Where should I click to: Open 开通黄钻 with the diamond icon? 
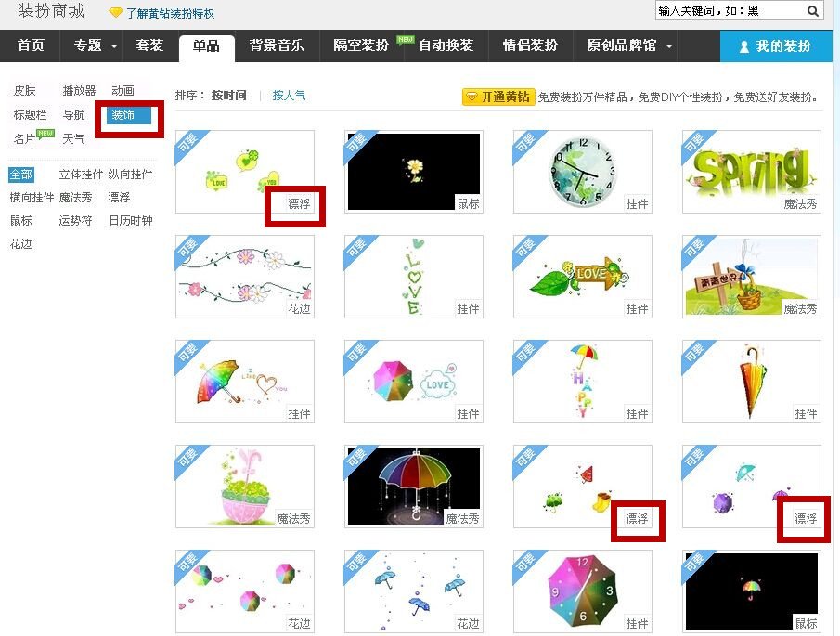(x=498, y=97)
